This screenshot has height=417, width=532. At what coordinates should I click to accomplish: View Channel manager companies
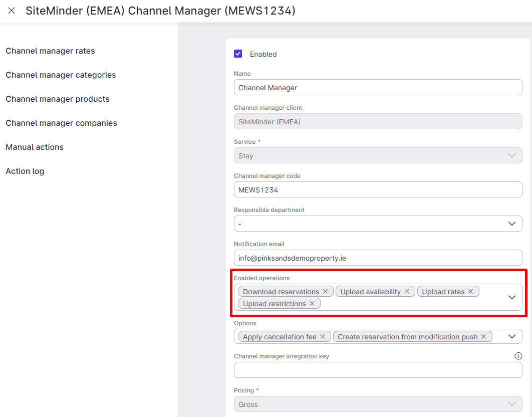coord(61,123)
